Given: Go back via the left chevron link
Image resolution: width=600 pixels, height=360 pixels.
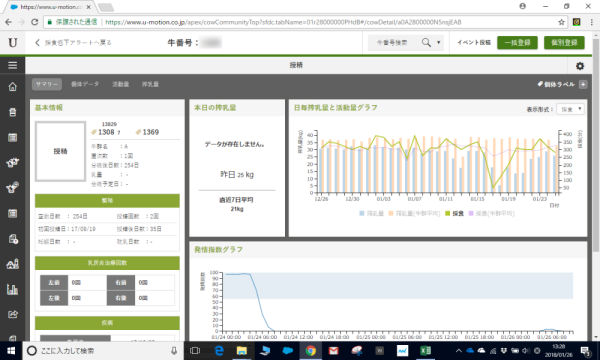Looking at the screenshot, I should tap(73, 42).
